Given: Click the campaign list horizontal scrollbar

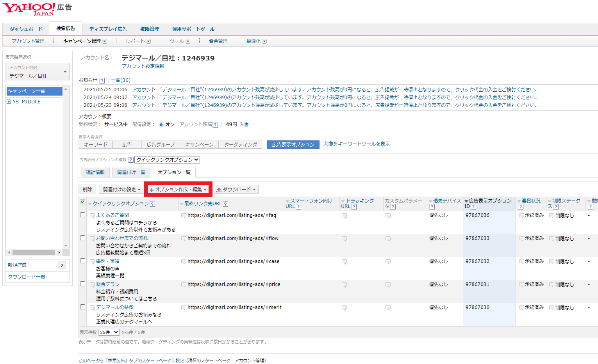Looking at the screenshot, I should point(35,253).
